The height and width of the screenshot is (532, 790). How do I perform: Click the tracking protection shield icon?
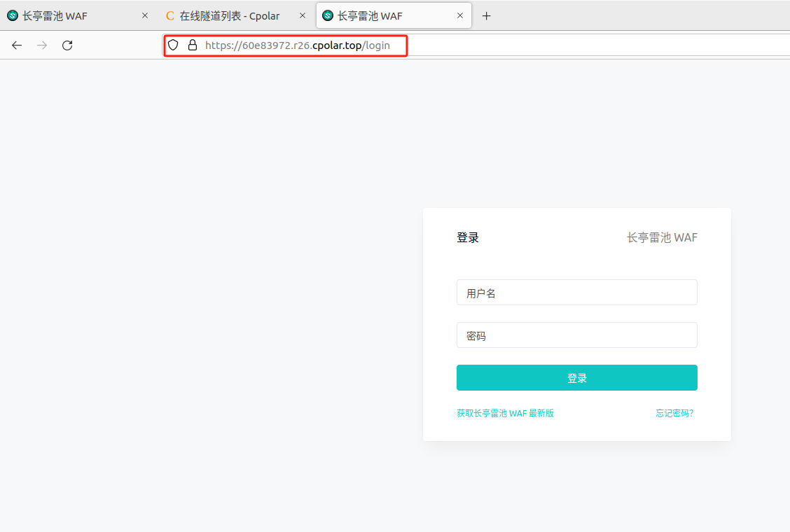(173, 45)
